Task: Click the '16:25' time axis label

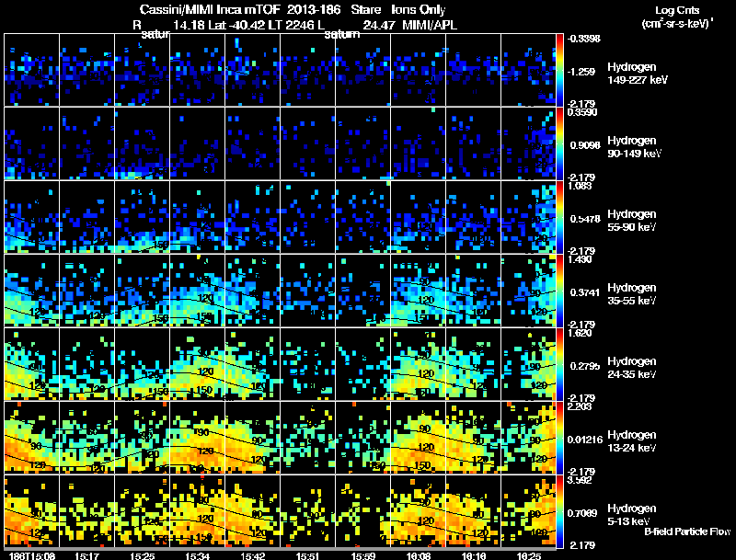Action: (528, 555)
